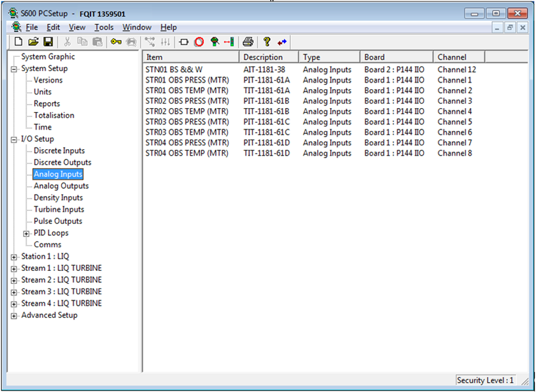Image resolution: width=536 pixels, height=392 pixels.
Task: Open the View menu
Action: coord(78,27)
